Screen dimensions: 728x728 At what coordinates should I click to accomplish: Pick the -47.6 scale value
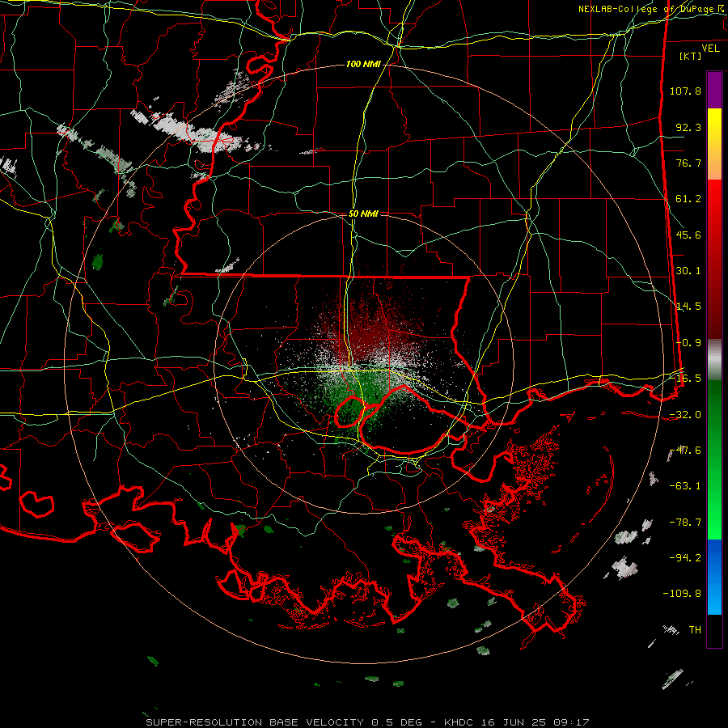pos(685,451)
